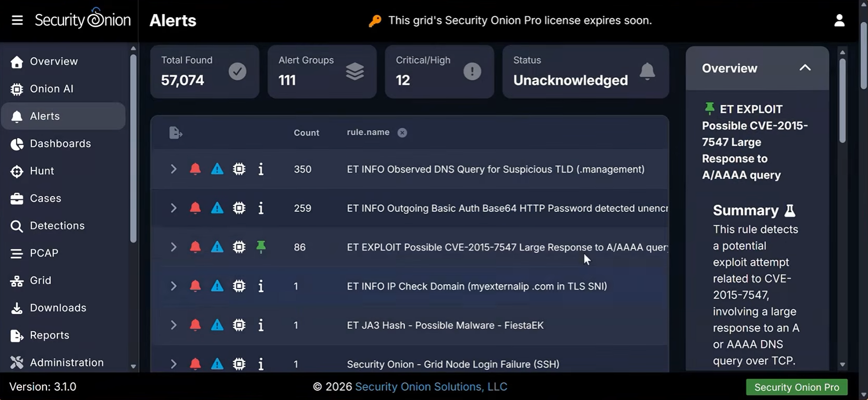868x400 pixels.
Task: Show info for .management DNS Query alert
Action: (261, 169)
